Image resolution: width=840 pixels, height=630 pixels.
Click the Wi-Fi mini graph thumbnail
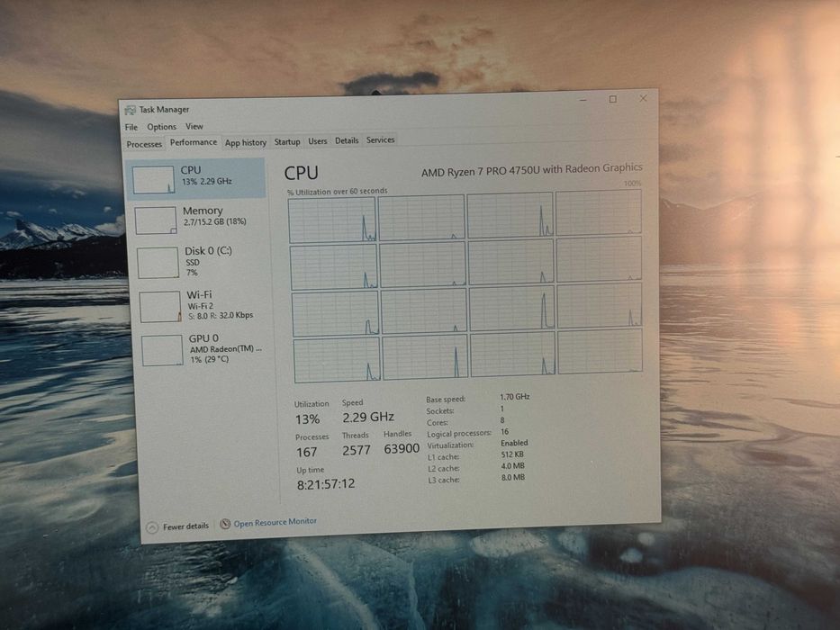pyautogui.click(x=160, y=306)
